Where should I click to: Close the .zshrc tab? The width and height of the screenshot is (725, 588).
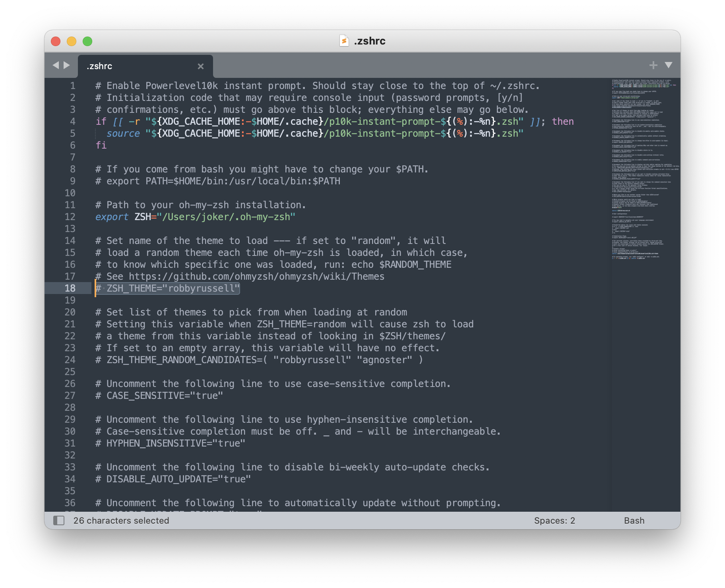point(201,66)
